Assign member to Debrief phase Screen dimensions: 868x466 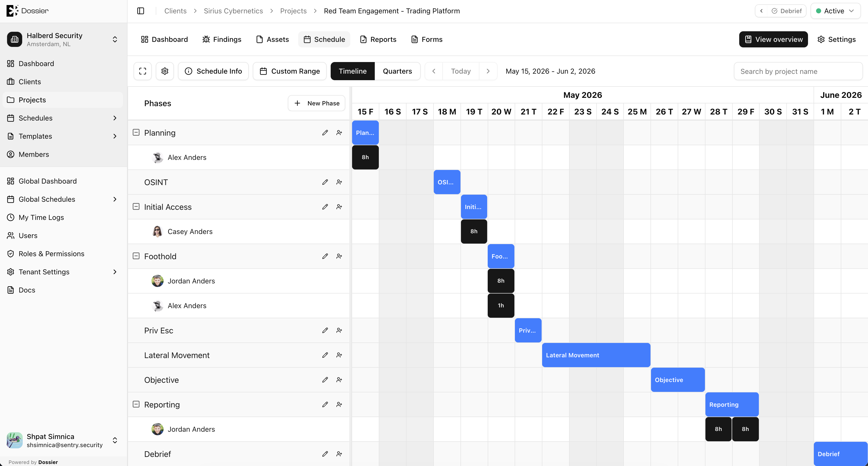[339, 454]
